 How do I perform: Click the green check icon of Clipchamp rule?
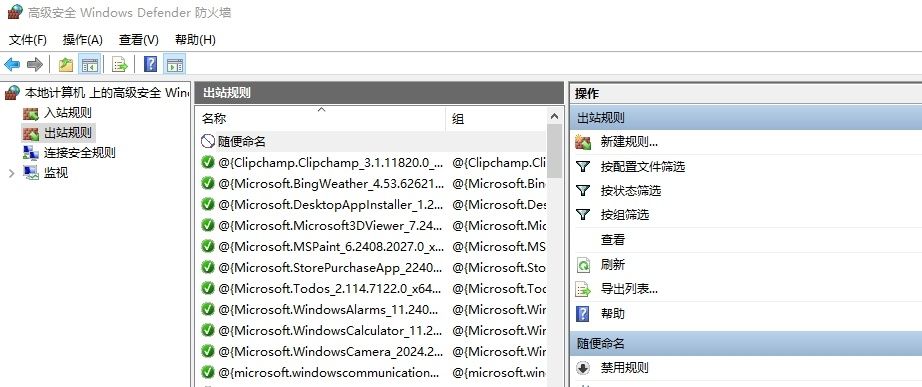pyautogui.click(x=208, y=162)
